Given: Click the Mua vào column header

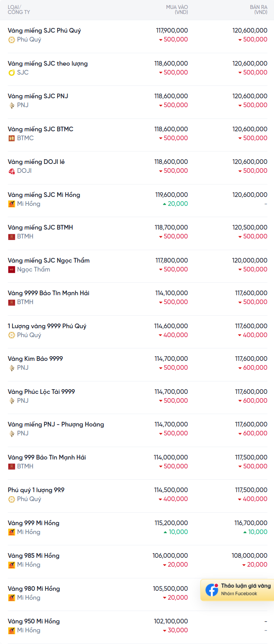Looking at the screenshot, I should [x=177, y=10].
